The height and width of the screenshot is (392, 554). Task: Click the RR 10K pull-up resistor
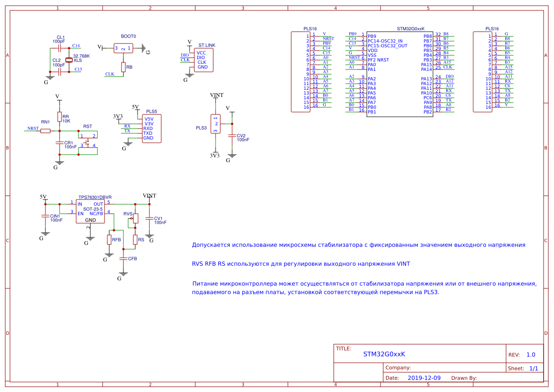60,117
